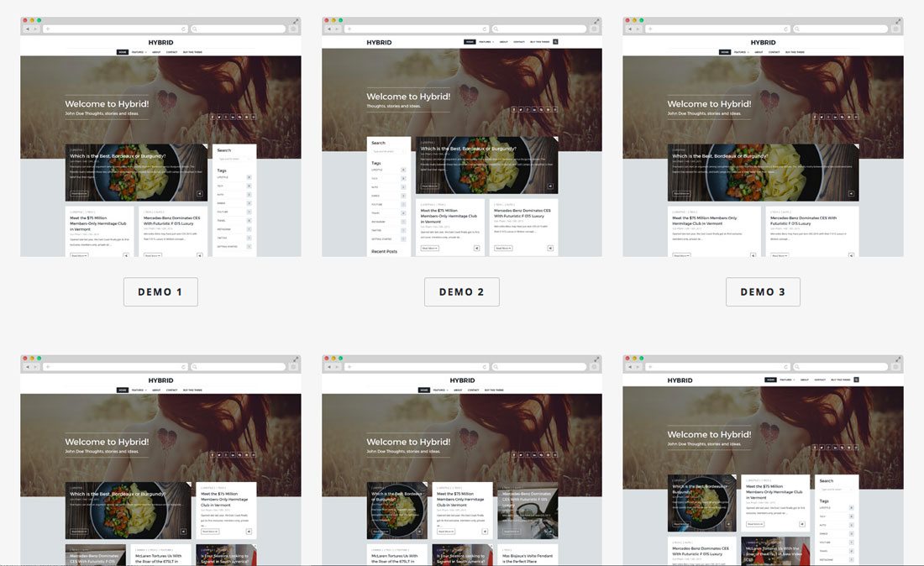This screenshot has height=566, width=924.
Task: Click the HYBRID logo in the Demo 3 preview
Action: tap(763, 42)
